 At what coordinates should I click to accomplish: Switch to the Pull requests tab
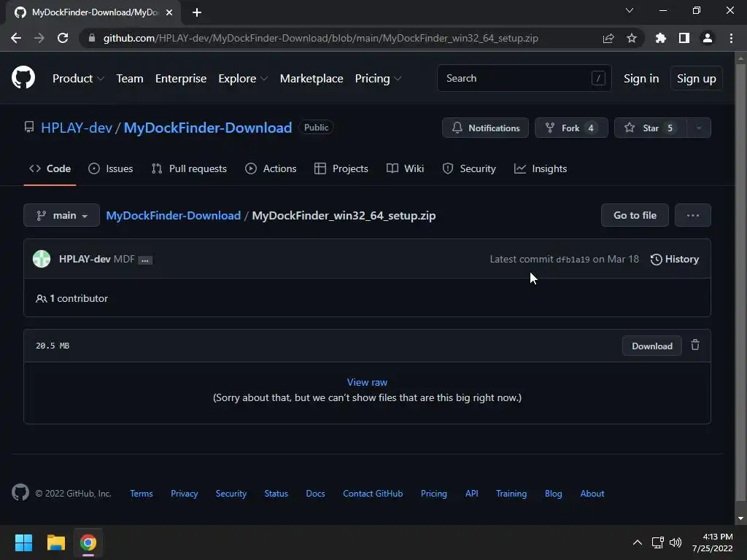(189, 168)
